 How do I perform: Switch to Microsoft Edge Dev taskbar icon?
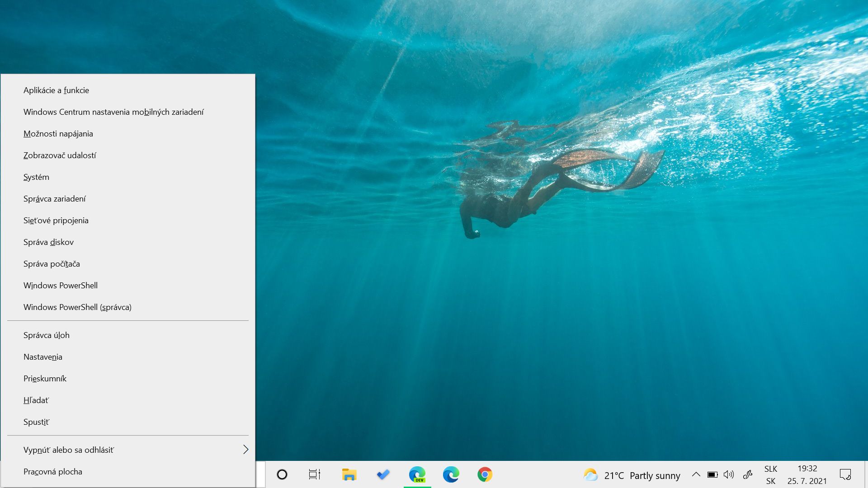click(x=417, y=474)
